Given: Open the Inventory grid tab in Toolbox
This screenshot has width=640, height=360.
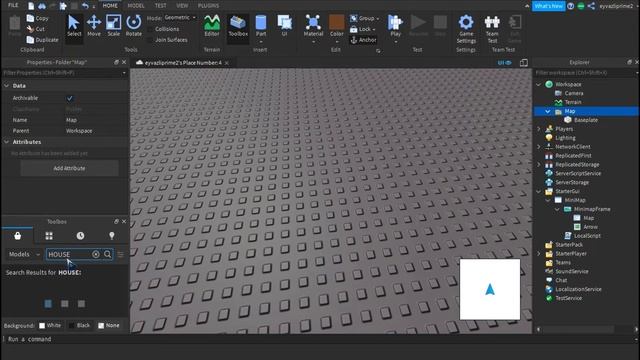Looking at the screenshot, I should (x=49, y=236).
